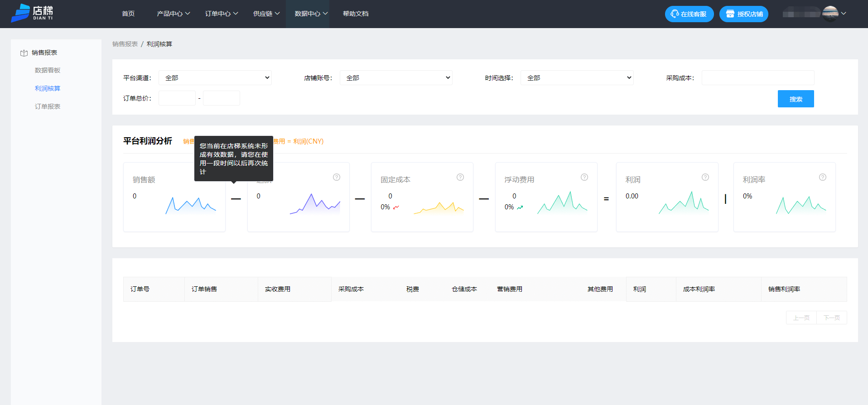This screenshot has width=868, height=405.
Task: Click the 销售报表 sidebar icon
Action: click(24, 53)
